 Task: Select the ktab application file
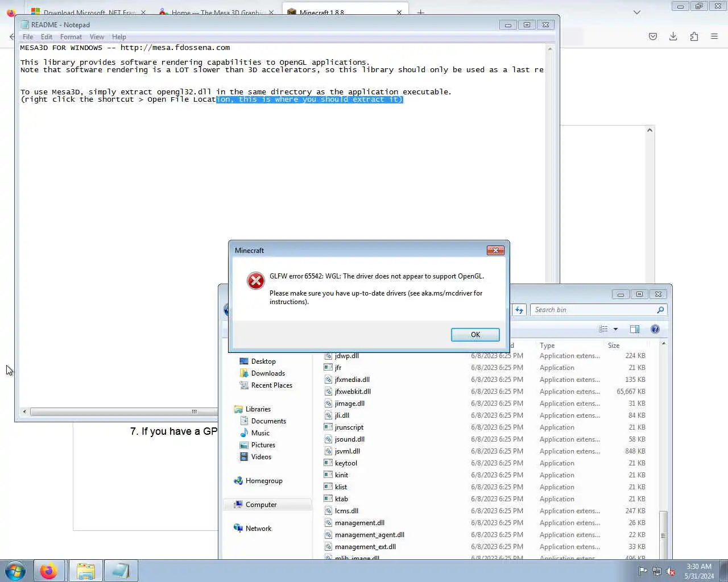pyautogui.click(x=341, y=499)
